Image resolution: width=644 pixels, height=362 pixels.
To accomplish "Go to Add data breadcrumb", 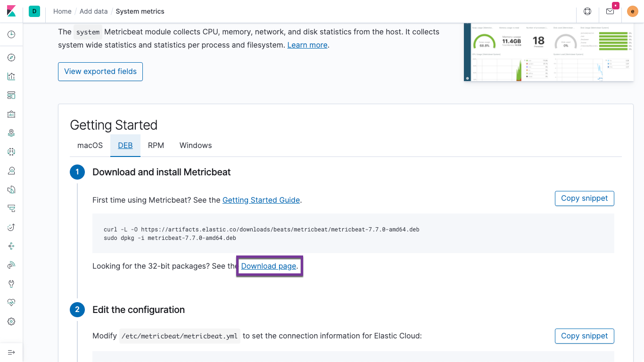I will click(93, 11).
